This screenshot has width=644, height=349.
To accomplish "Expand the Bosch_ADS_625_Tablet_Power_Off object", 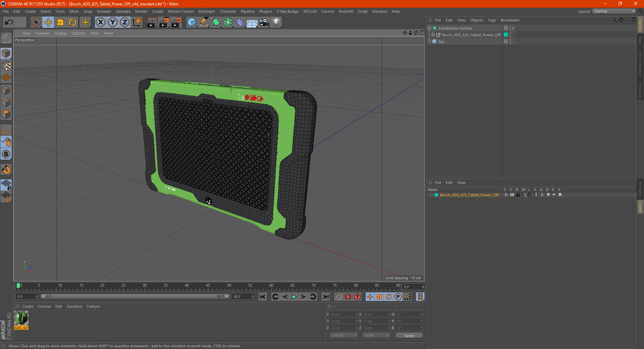I will pyautogui.click(x=433, y=35).
